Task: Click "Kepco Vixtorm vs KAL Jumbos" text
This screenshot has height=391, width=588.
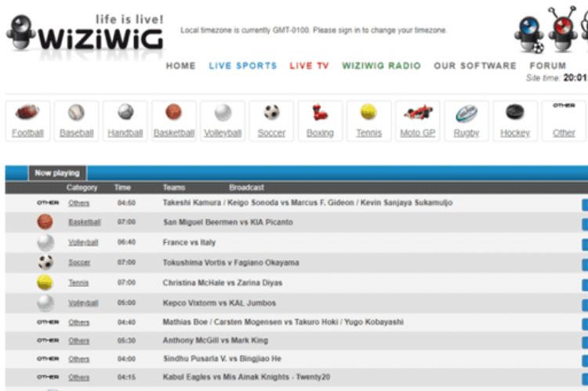Action: [x=219, y=303]
